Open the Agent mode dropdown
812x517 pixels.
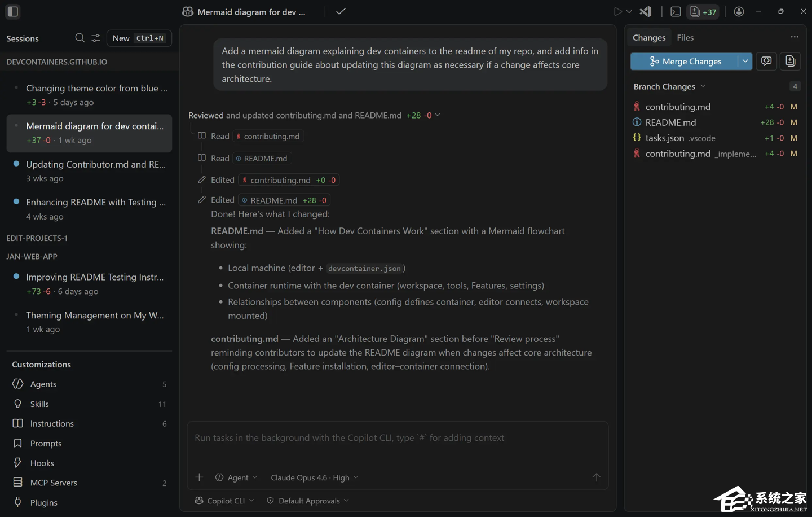tap(236, 477)
